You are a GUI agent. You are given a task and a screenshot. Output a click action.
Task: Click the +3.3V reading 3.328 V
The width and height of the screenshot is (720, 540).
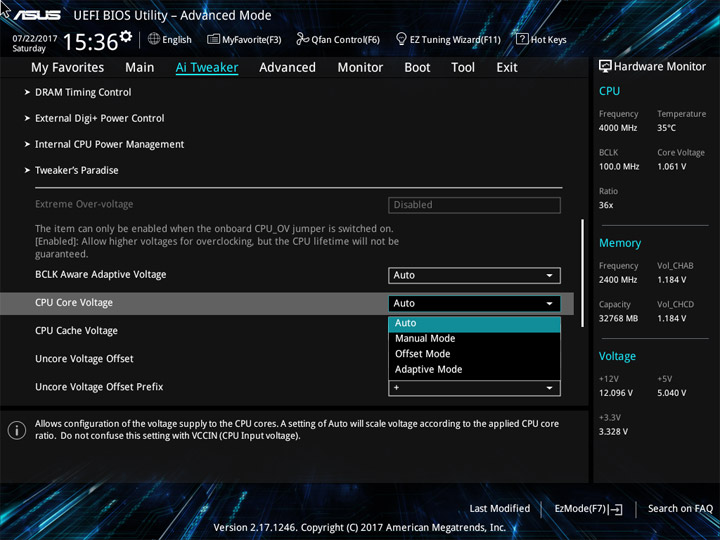point(613,432)
